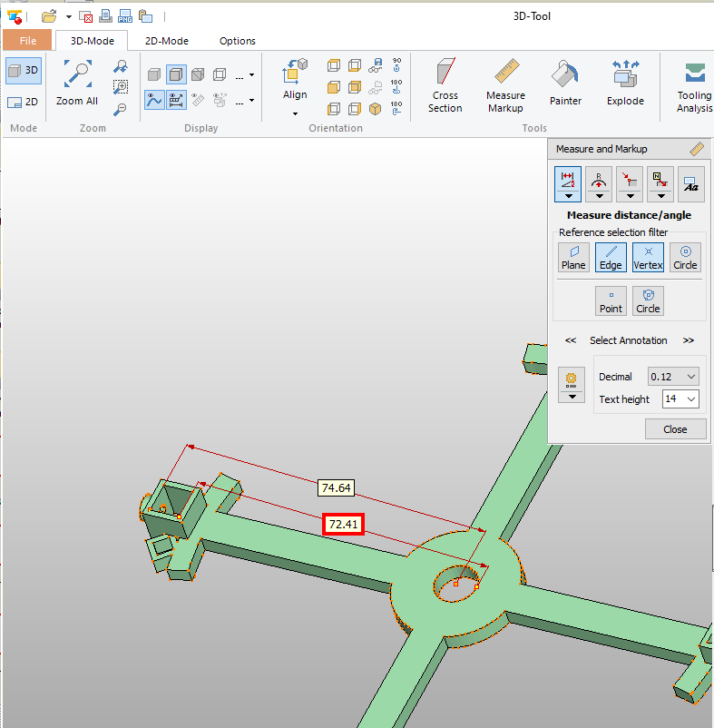Open the Cross Section tool
Image resolution: width=714 pixels, height=728 pixels.
pos(445,84)
